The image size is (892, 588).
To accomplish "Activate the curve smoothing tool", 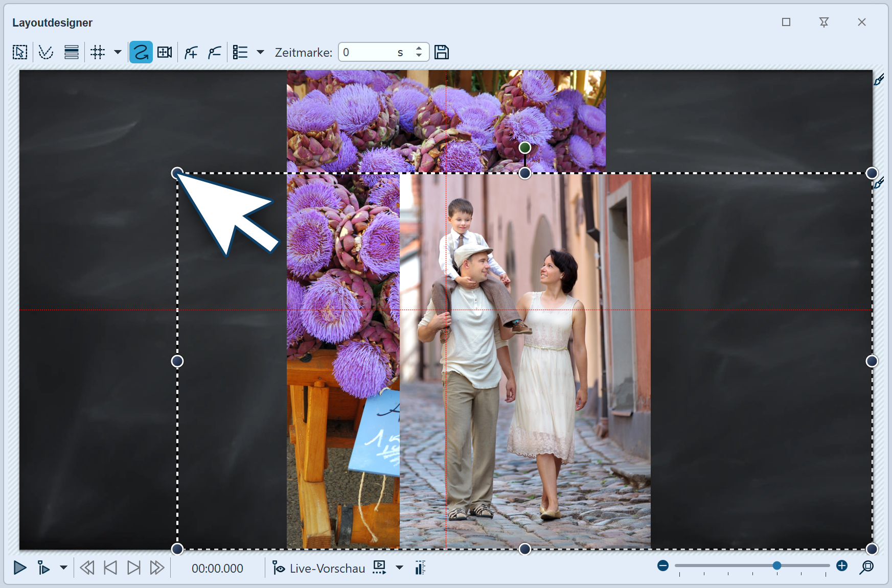I will click(x=45, y=52).
